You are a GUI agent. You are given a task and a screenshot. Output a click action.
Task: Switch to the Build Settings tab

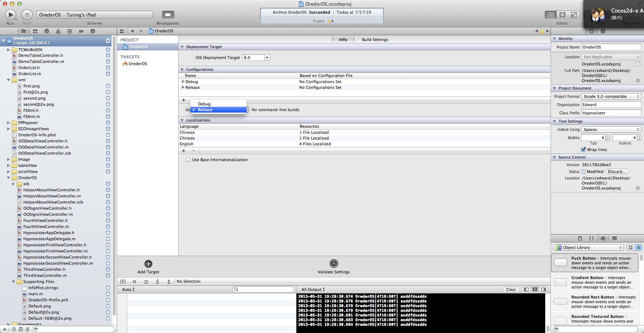point(375,40)
